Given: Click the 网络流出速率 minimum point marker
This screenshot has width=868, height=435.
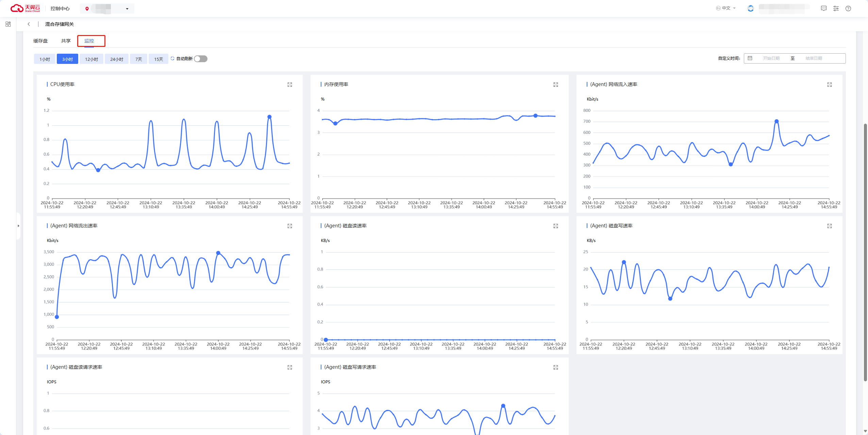Looking at the screenshot, I should click(x=57, y=317).
